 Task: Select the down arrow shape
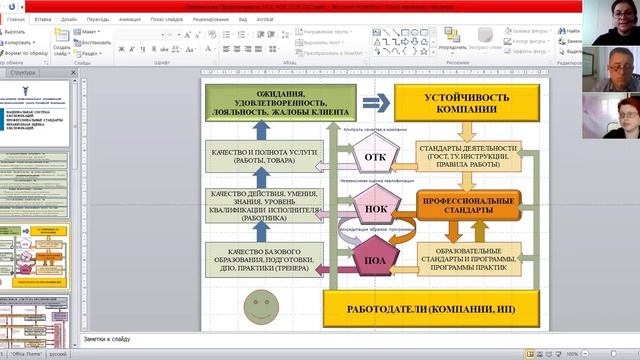coord(415,42)
